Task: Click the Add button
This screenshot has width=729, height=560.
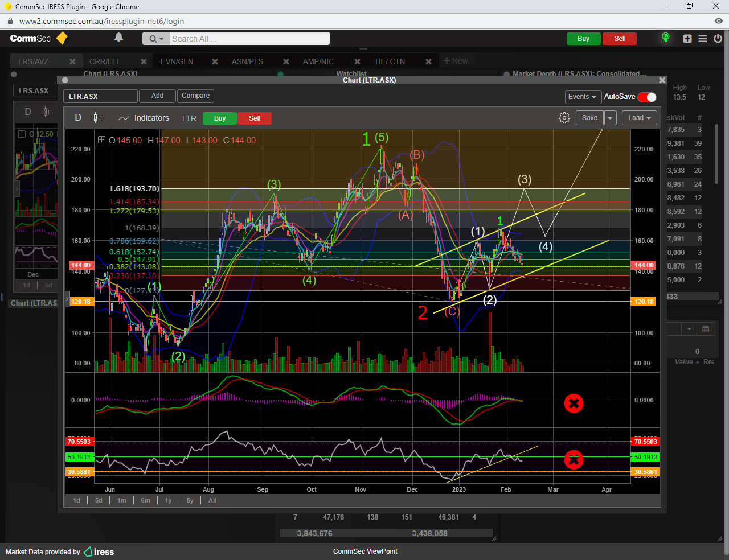Action: (x=157, y=96)
